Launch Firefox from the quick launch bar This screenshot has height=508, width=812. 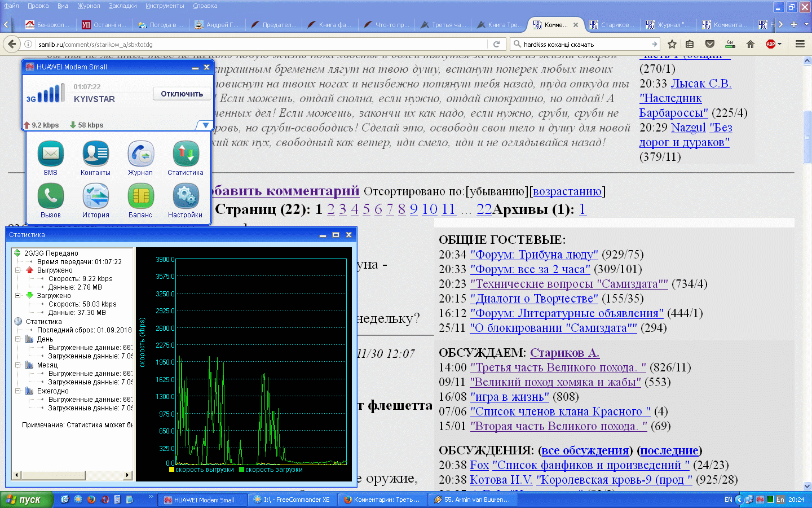tap(91, 500)
